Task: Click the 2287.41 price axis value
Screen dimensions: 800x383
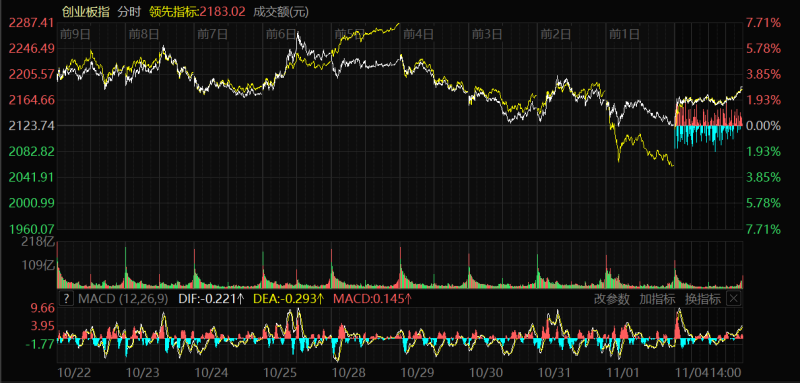Action: [32, 23]
